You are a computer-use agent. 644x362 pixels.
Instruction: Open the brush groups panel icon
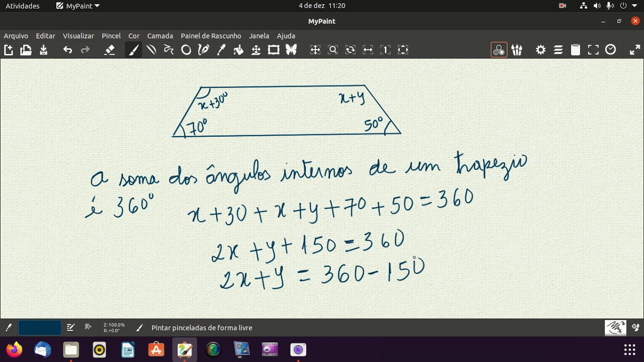(x=517, y=50)
